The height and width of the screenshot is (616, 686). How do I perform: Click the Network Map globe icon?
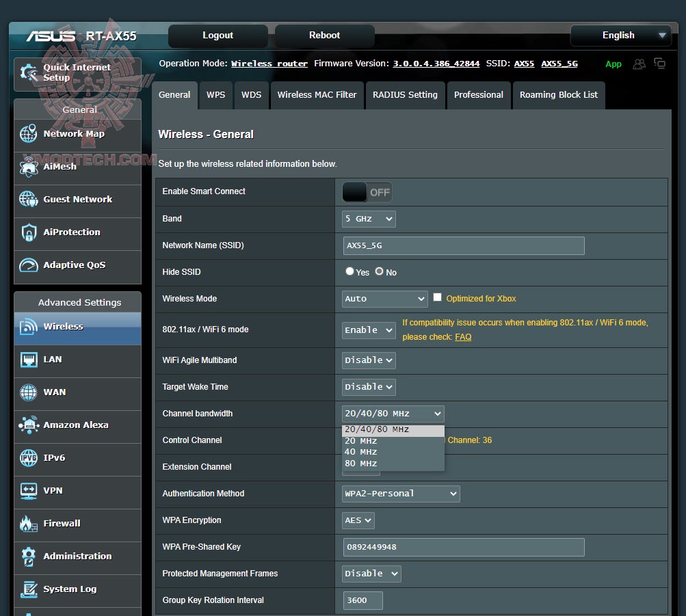coord(29,133)
